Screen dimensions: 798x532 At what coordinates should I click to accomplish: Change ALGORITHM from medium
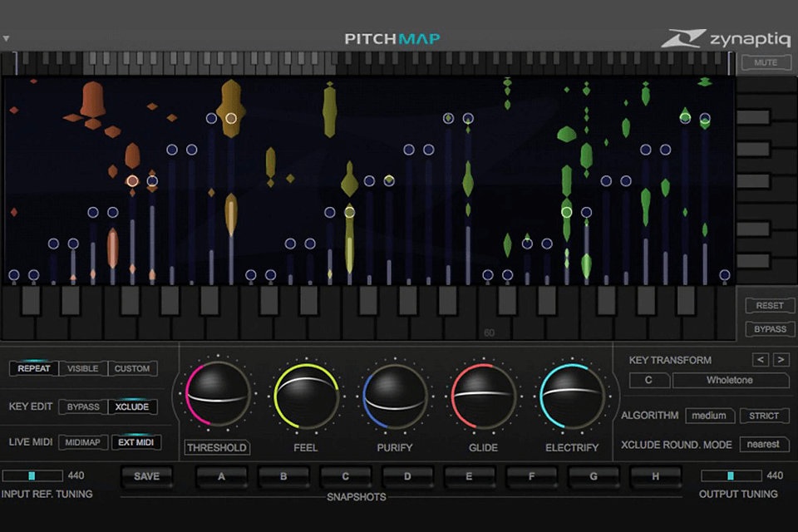click(710, 415)
